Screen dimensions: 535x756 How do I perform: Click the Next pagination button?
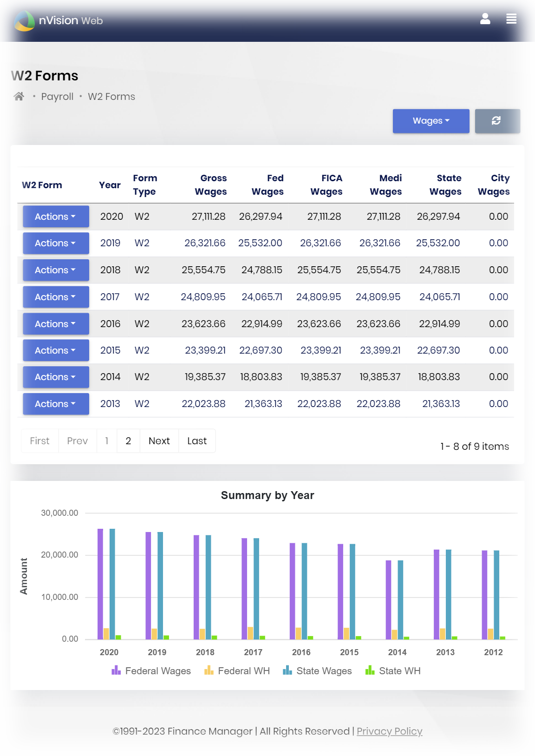[159, 440]
